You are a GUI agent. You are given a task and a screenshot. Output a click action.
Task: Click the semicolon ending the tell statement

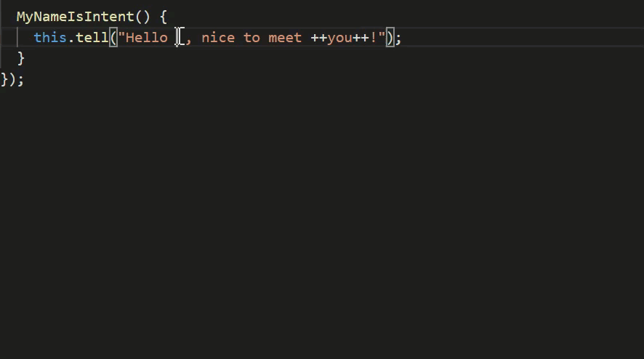[398, 39]
